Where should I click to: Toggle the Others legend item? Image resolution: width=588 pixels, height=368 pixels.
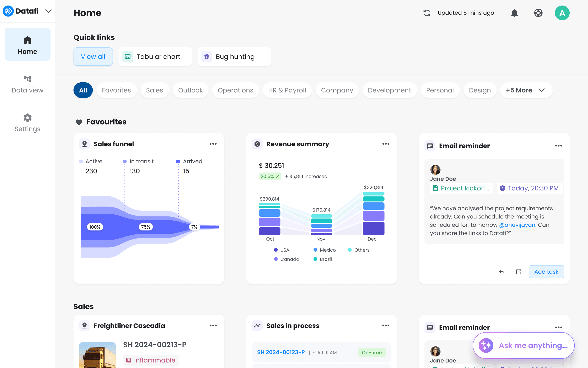(x=359, y=250)
